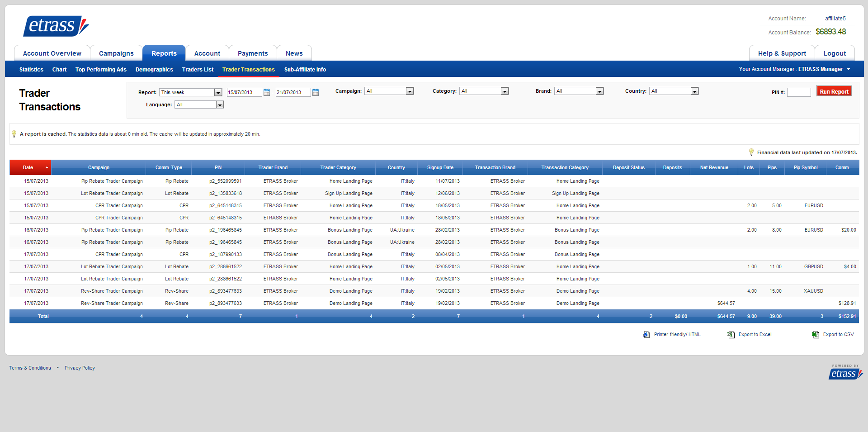Open the Terms & Conditions link
The width and height of the screenshot is (868, 432).
pyautogui.click(x=30, y=368)
